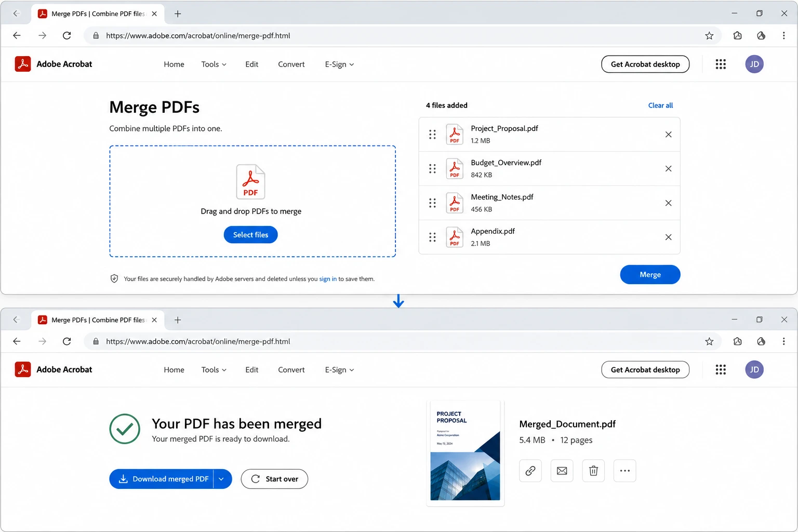The height and width of the screenshot is (532, 798).
Task: Open more options for merged document
Action: [625, 471]
